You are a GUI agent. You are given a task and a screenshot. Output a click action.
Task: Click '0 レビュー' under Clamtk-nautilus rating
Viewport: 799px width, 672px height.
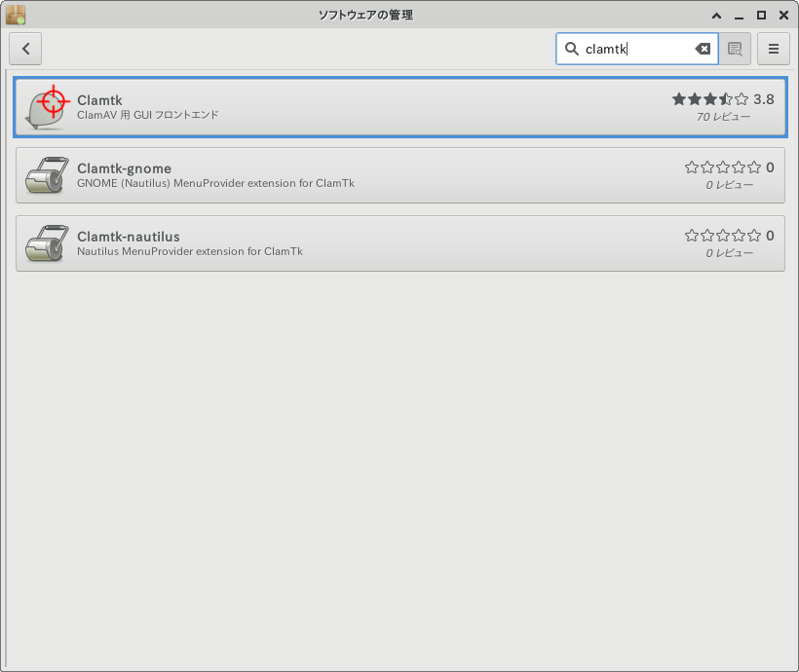click(729, 253)
